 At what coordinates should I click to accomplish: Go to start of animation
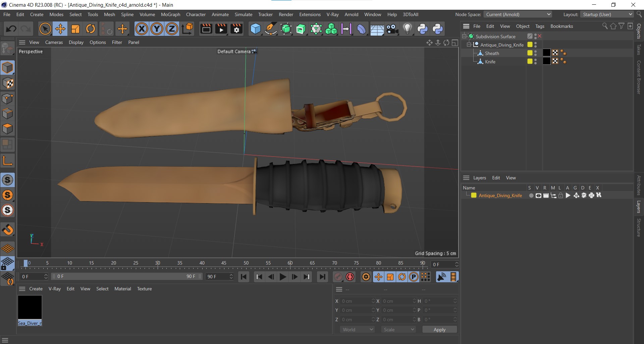click(244, 277)
